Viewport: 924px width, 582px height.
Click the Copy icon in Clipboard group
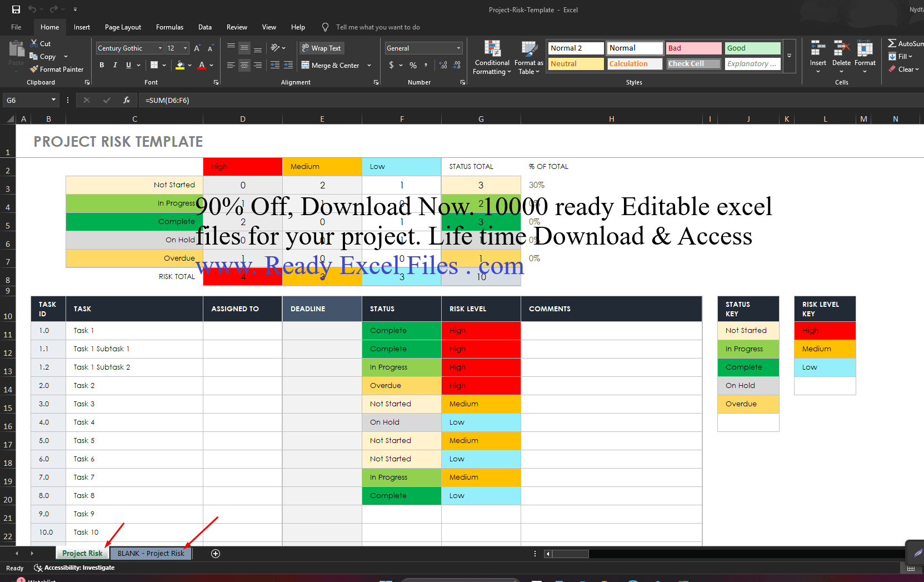[x=34, y=56]
